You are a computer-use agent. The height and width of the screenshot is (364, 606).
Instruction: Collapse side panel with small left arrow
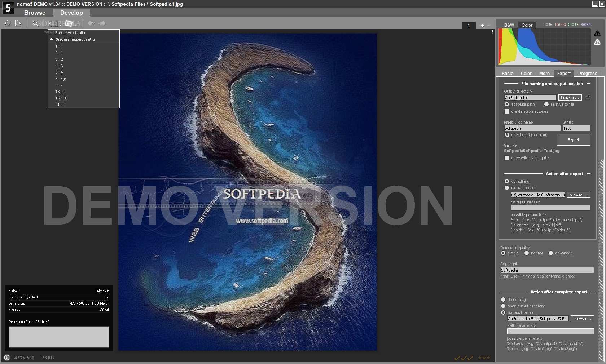[492, 32]
